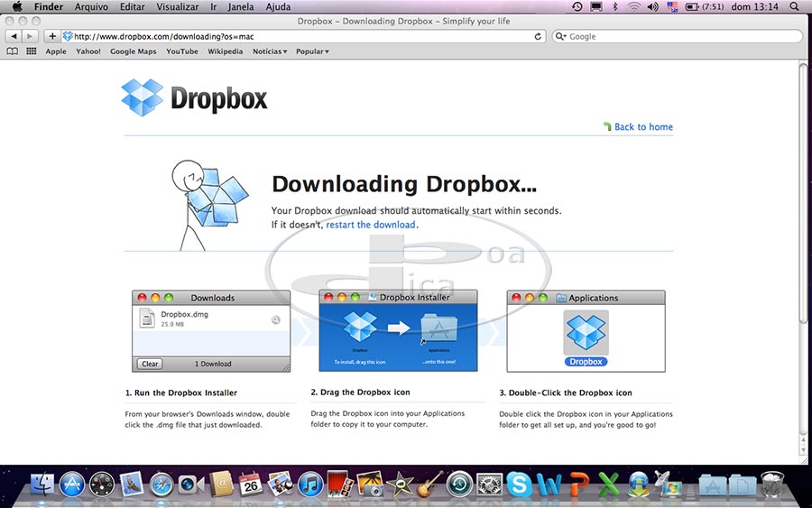Open the Apple bookmark
812x508 pixels.
(x=56, y=51)
